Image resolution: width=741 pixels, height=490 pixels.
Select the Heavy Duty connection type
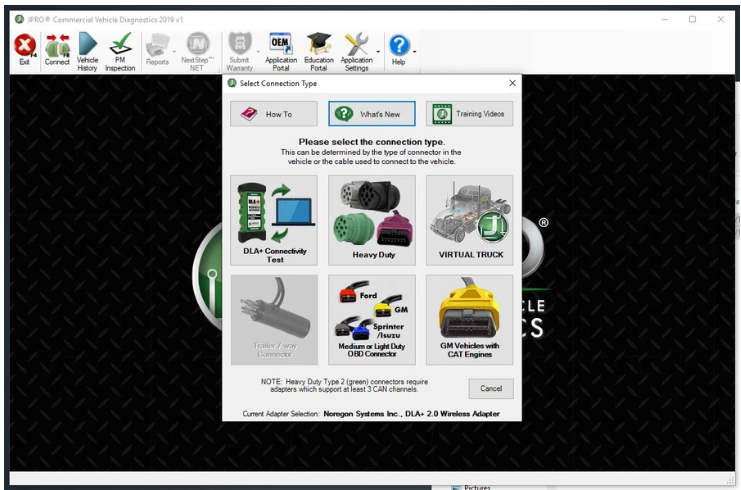pyautogui.click(x=372, y=220)
